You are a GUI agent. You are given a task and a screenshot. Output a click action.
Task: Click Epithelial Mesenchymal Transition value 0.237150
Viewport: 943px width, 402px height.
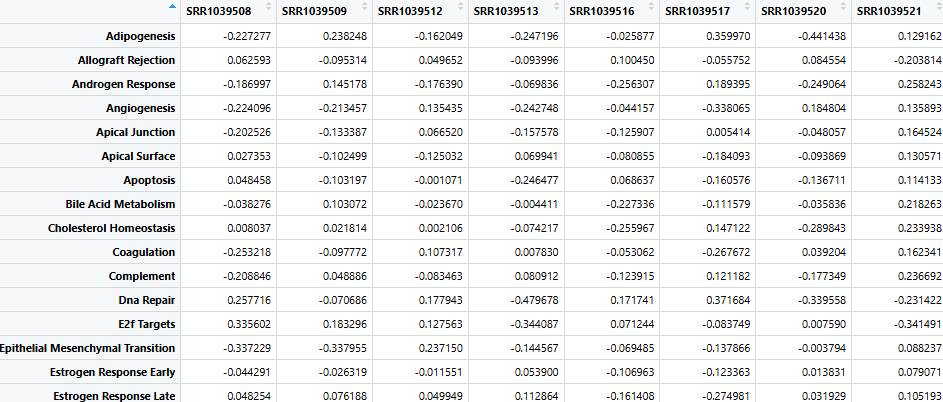coord(441,348)
